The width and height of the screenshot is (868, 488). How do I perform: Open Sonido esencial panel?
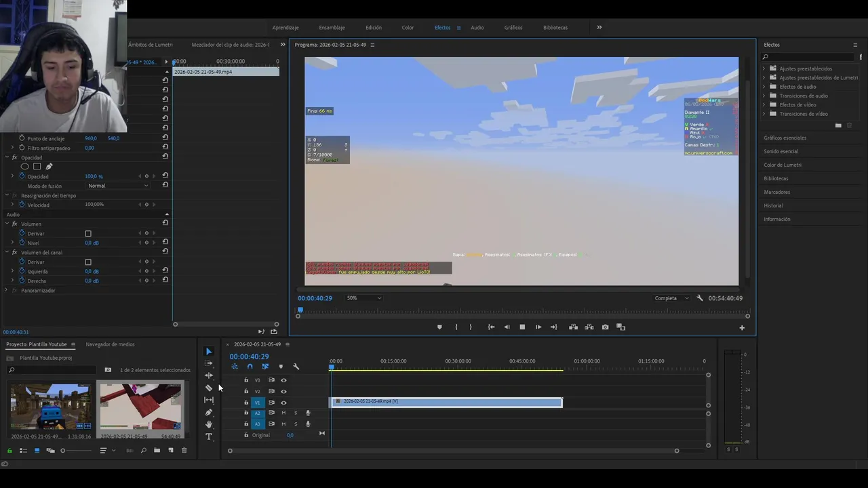(781, 151)
